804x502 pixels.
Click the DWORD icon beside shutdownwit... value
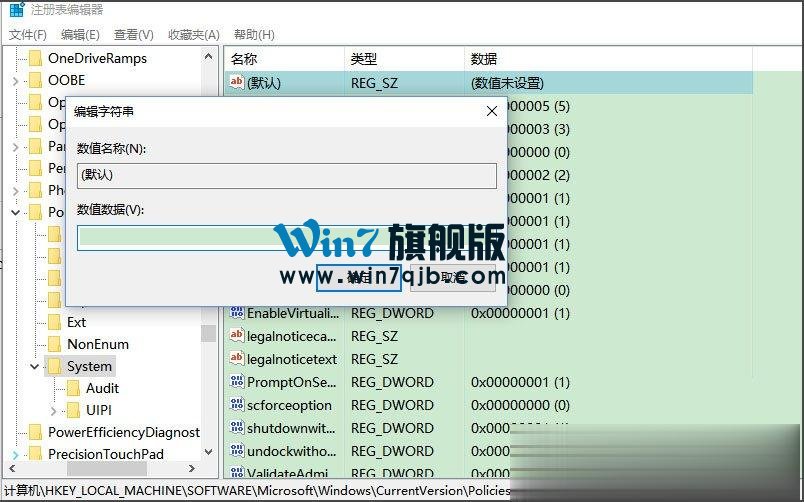(236, 427)
